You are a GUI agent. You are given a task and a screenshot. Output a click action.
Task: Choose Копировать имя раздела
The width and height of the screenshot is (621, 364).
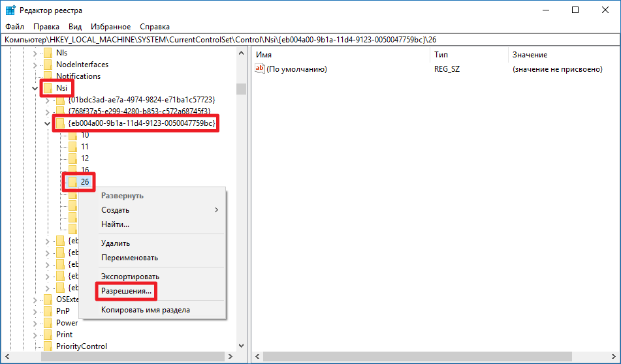tap(146, 310)
